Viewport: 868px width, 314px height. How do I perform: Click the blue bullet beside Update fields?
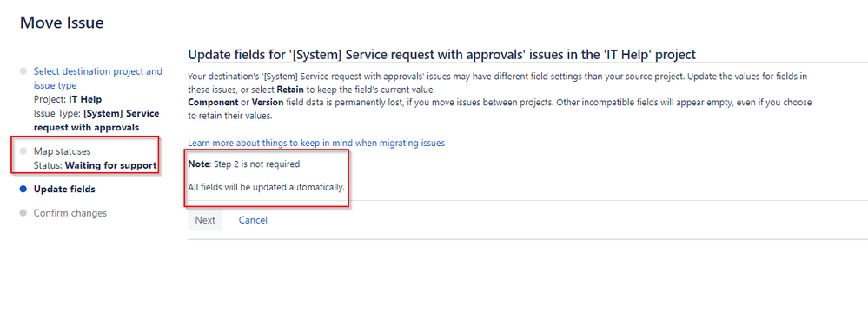[23, 190]
